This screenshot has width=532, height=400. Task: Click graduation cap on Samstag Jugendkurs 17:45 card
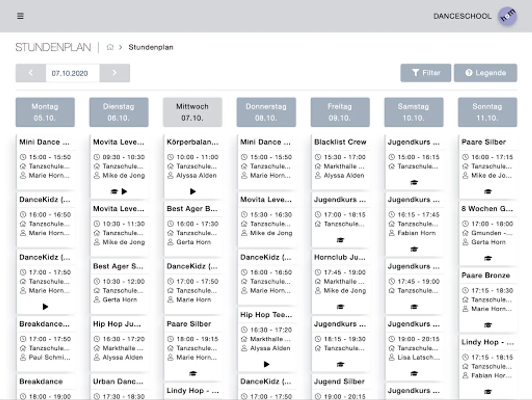414,307
